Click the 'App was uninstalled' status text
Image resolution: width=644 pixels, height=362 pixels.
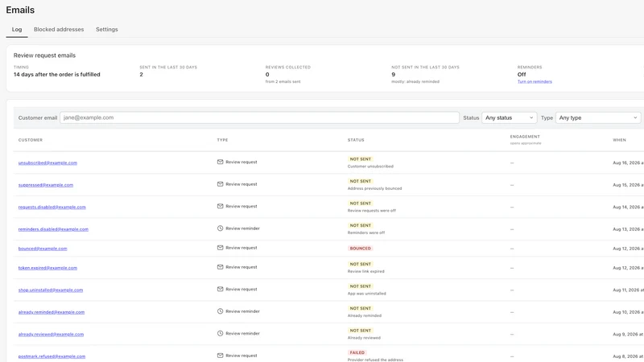(367, 294)
